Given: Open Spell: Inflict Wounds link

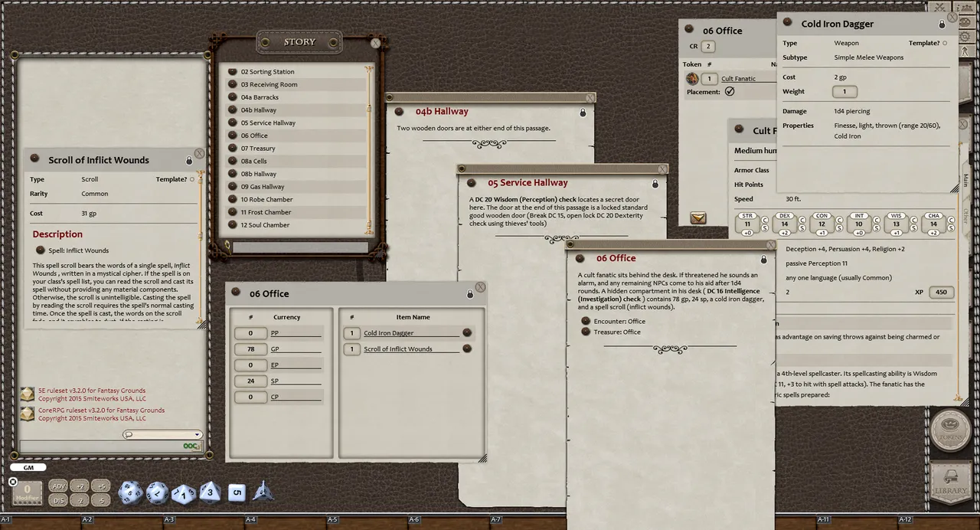Looking at the screenshot, I should pyautogui.click(x=41, y=250).
